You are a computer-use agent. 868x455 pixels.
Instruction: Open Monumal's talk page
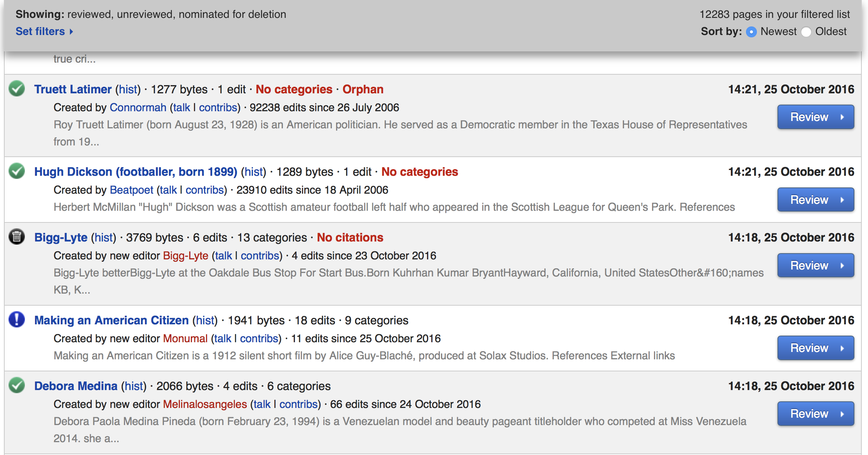tap(223, 338)
